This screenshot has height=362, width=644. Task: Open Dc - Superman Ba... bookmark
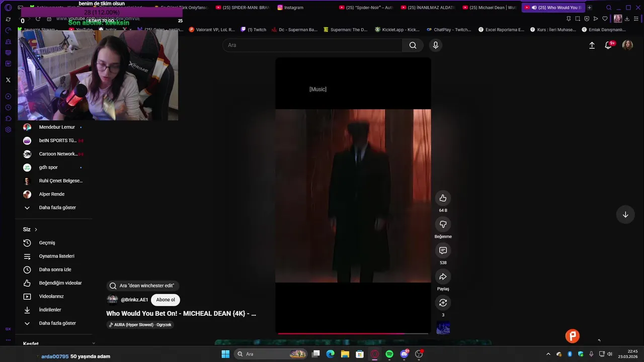pos(294,30)
